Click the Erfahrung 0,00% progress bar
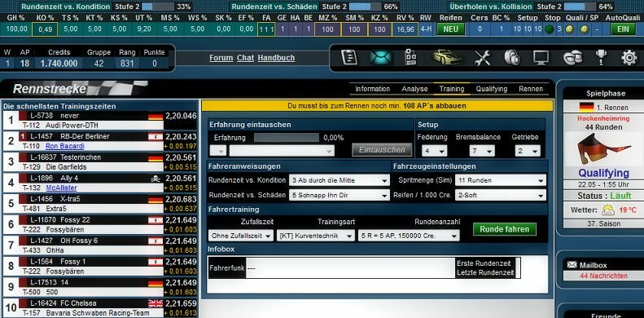The image size is (644, 318). pyautogui.click(x=286, y=138)
